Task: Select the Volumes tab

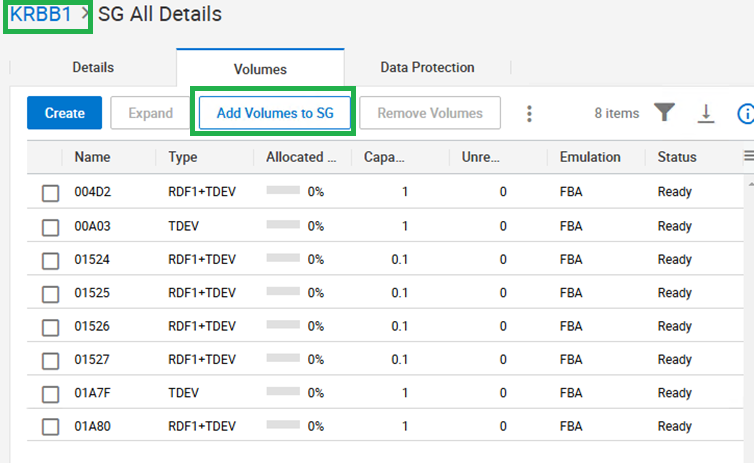Action: (260, 69)
